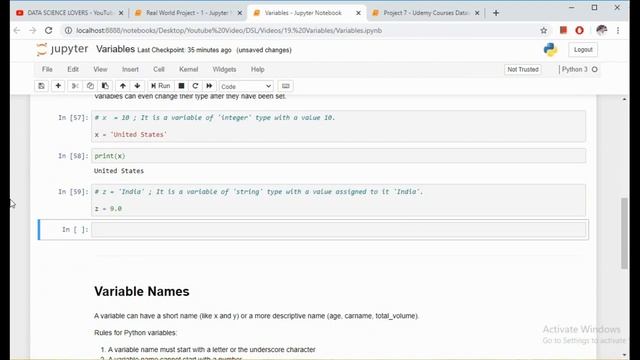Click the Logout button
Screen dimensions: 640x360
click(x=583, y=50)
